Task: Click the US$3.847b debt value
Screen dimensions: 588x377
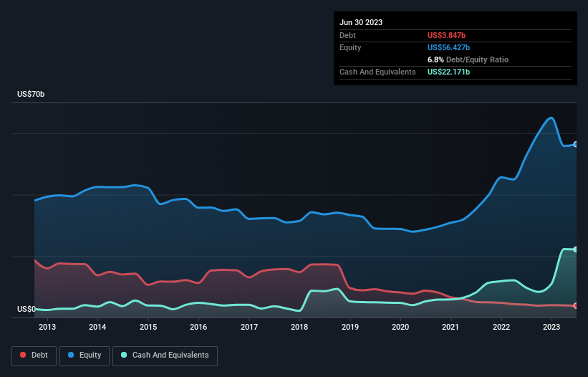Action: (446, 35)
